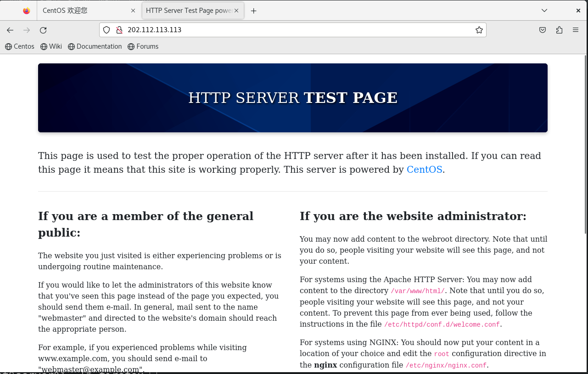The width and height of the screenshot is (588, 374).
Task: Open a new tab
Action: 253,11
